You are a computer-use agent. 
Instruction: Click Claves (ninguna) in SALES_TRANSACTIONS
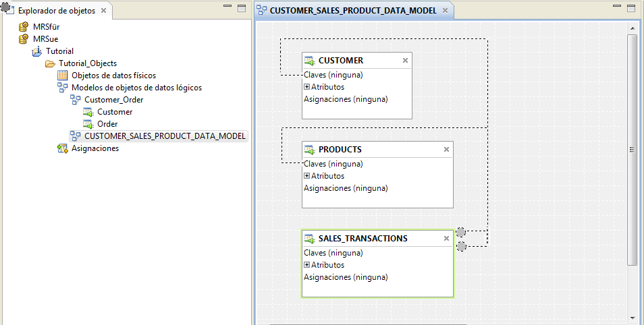tap(333, 253)
